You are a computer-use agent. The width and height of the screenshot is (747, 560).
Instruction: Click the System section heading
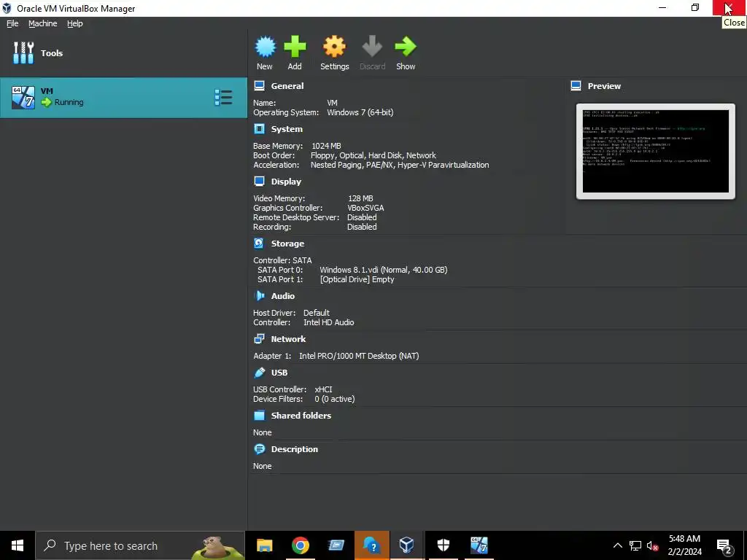(287, 129)
